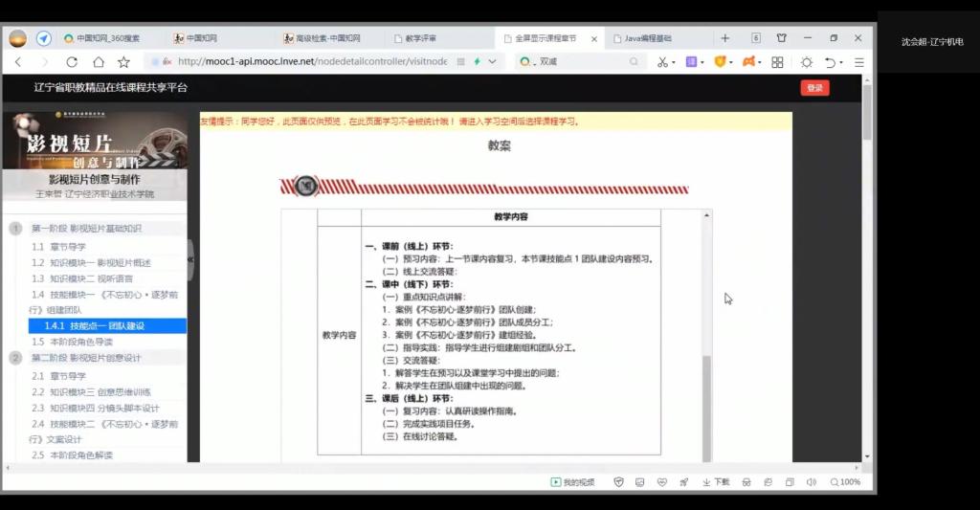Image resolution: width=980 pixels, height=510 pixels.
Task: Click the browser refresh icon
Action: (71, 62)
